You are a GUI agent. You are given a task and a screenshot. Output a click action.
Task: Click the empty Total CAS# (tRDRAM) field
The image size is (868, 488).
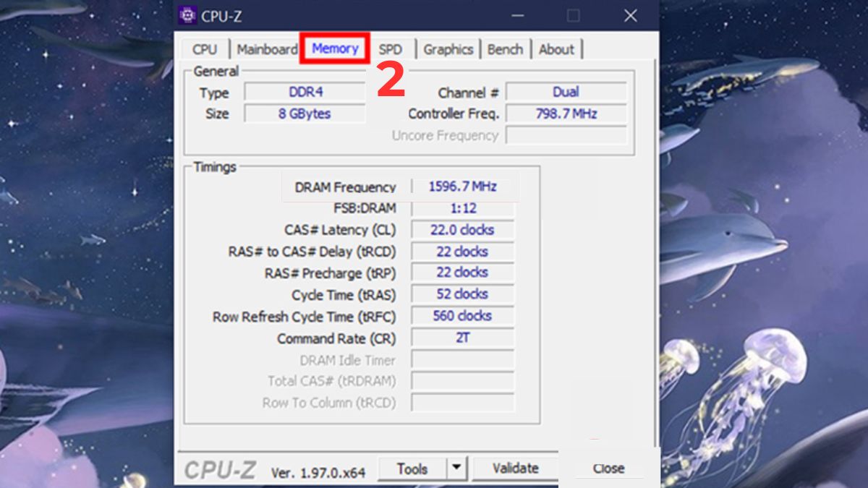pos(463,381)
